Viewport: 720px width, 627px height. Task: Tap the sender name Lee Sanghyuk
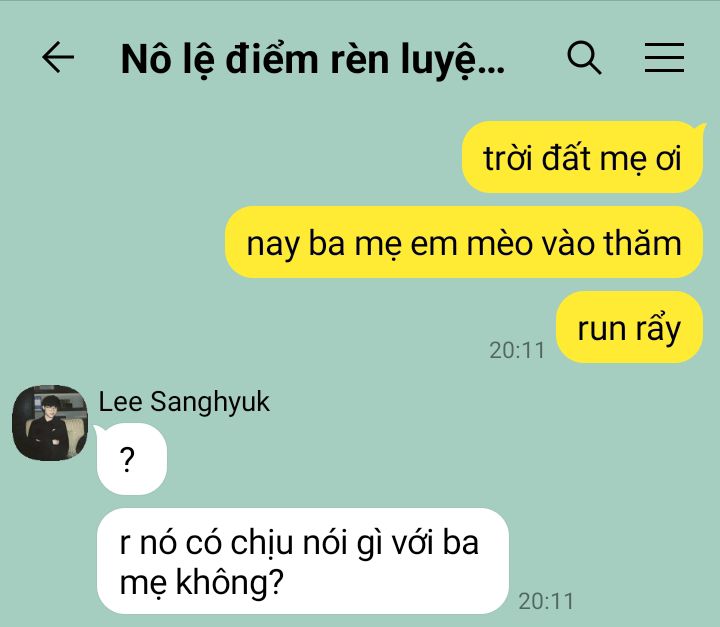(x=184, y=402)
